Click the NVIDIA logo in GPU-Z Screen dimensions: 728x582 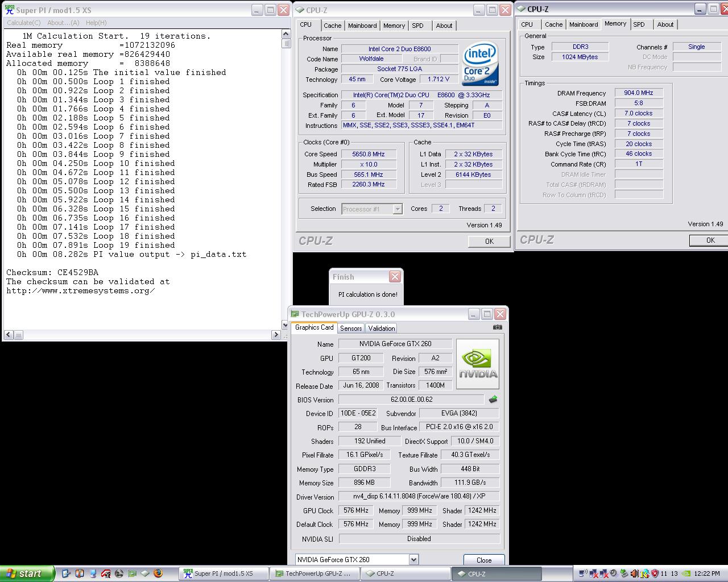pos(478,364)
